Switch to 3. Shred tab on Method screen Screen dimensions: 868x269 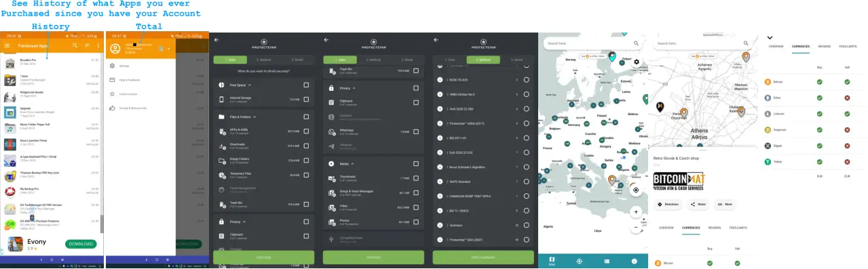tap(517, 60)
